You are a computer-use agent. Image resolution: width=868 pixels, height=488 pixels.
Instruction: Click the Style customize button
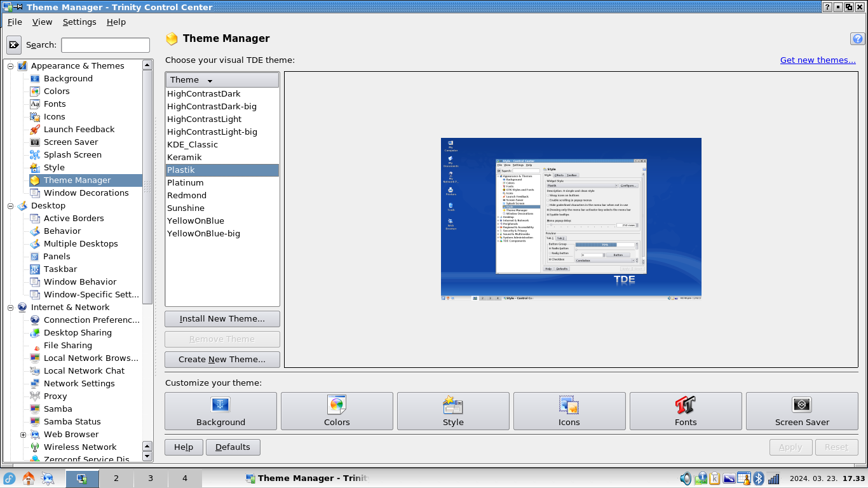pyautogui.click(x=453, y=411)
